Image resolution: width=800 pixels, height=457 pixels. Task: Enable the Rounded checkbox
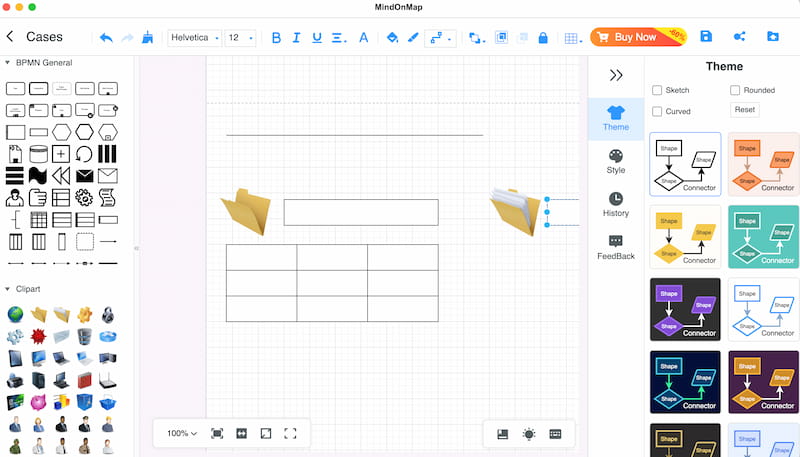click(x=735, y=90)
